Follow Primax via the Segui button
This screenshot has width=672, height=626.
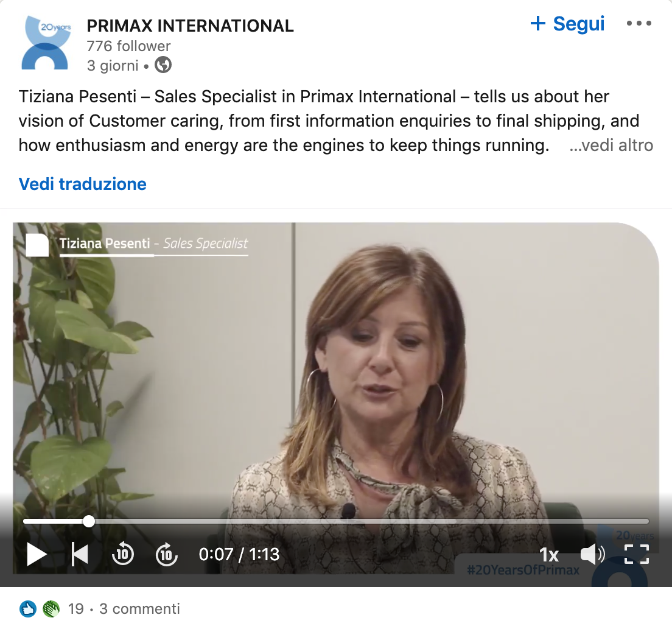(567, 23)
